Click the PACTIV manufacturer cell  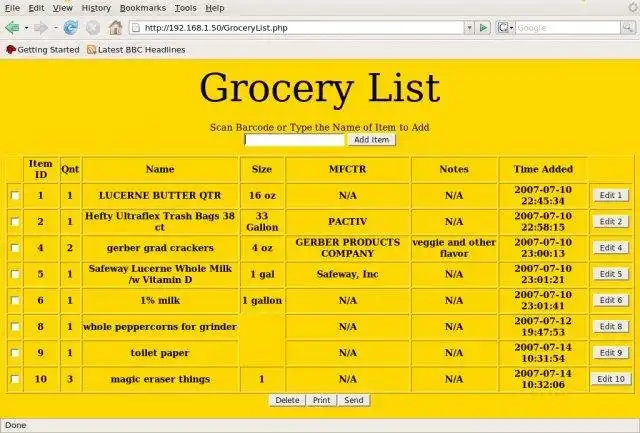coord(348,222)
